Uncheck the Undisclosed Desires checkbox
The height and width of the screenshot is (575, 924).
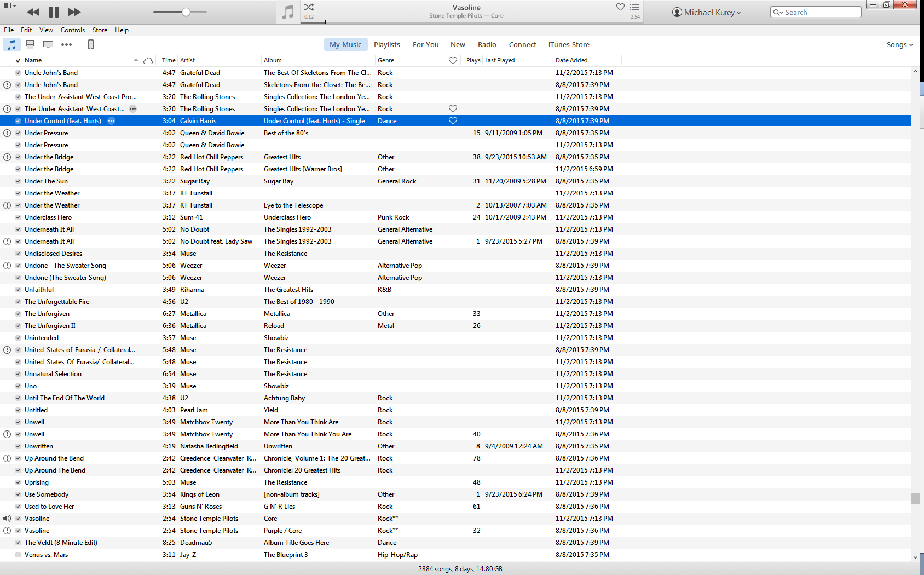(18, 254)
